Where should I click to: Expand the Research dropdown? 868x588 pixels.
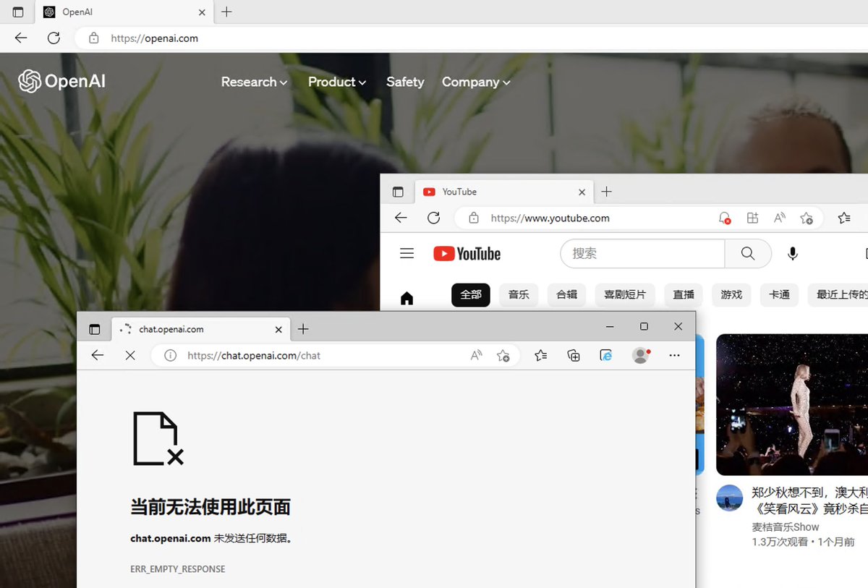pyautogui.click(x=253, y=82)
